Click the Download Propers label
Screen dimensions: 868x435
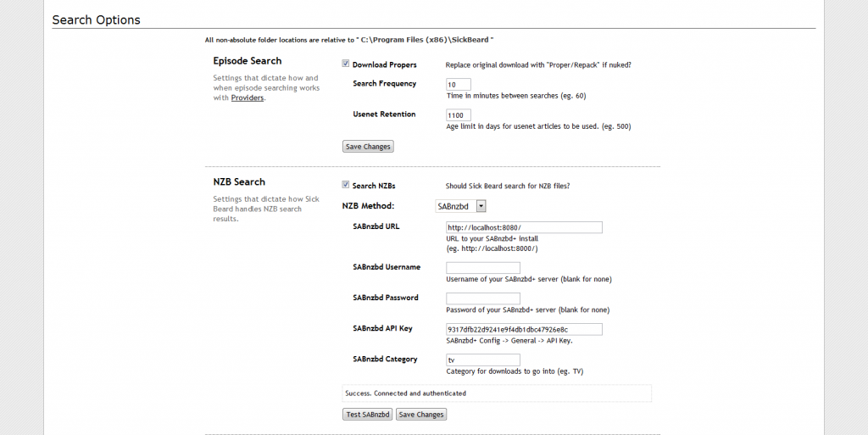coord(384,64)
